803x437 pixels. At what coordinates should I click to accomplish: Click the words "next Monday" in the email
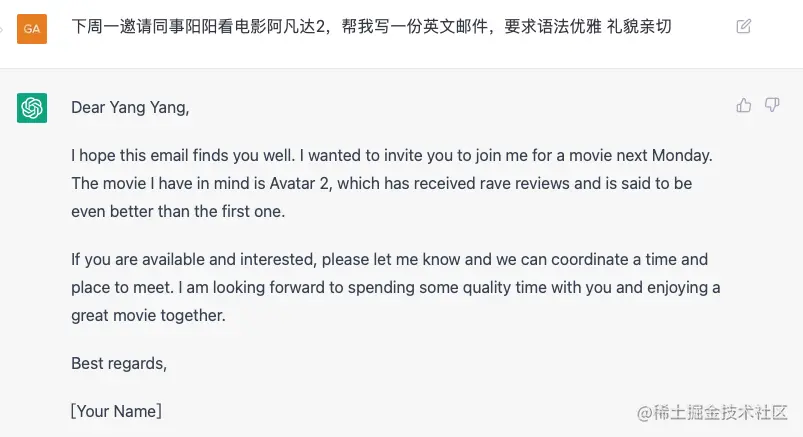[666, 156]
